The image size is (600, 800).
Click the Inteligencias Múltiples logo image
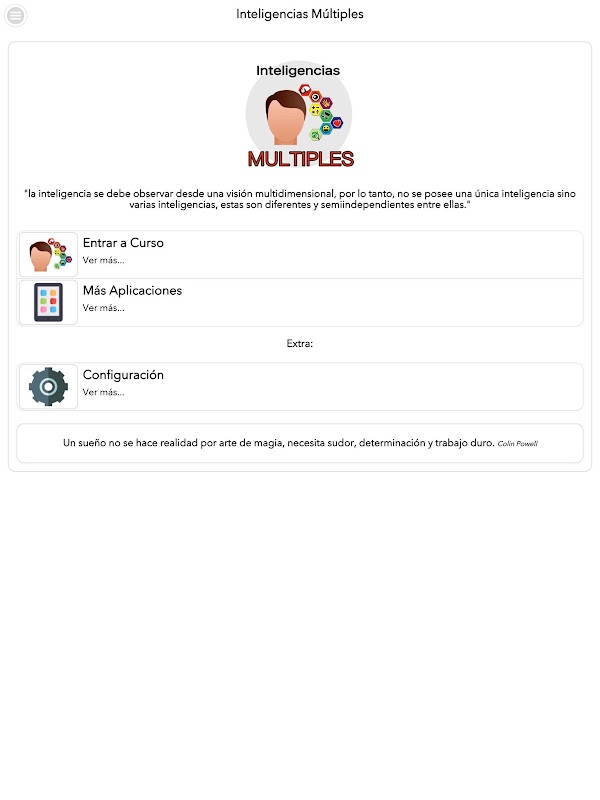click(299, 116)
